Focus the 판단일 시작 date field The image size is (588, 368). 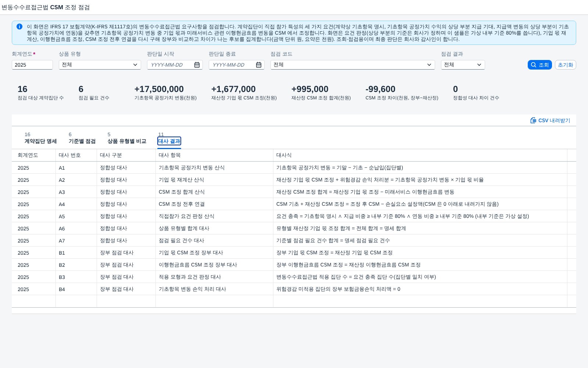click(x=175, y=65)
